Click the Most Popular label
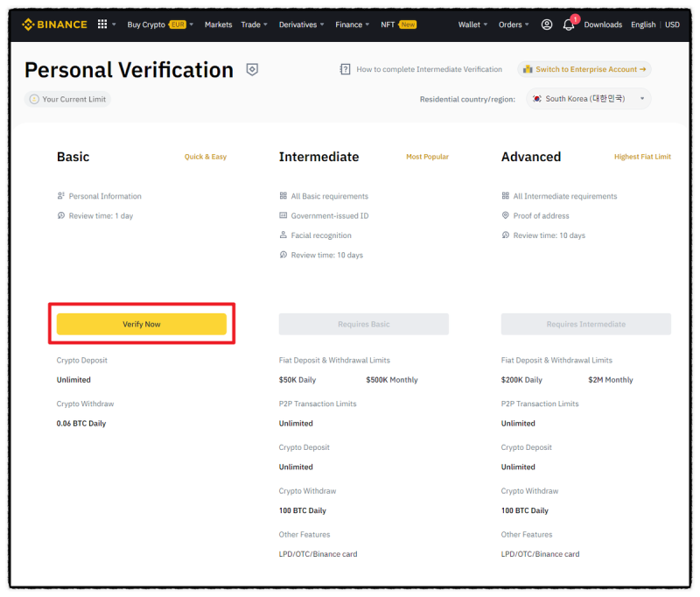This screenshot has width=700, height=597. pyautogui.click(x=427, y=157)
